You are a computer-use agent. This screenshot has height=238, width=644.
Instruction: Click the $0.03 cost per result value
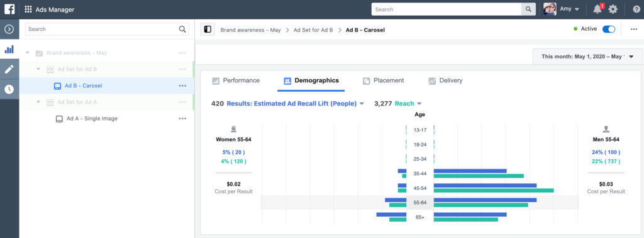(606, 184)
